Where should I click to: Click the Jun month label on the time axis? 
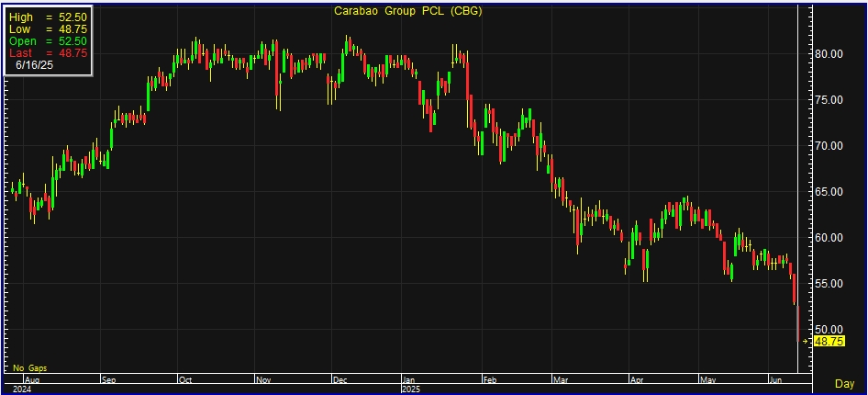pos(776,380)
